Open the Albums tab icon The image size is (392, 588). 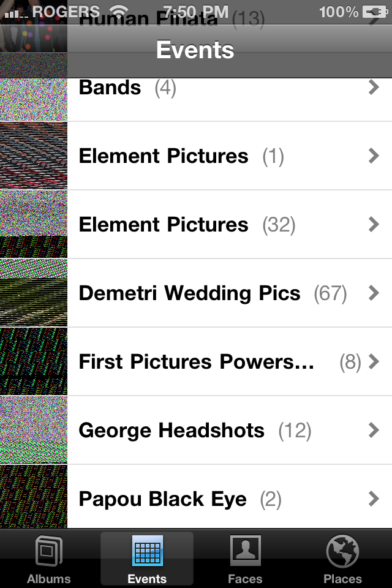49,551
